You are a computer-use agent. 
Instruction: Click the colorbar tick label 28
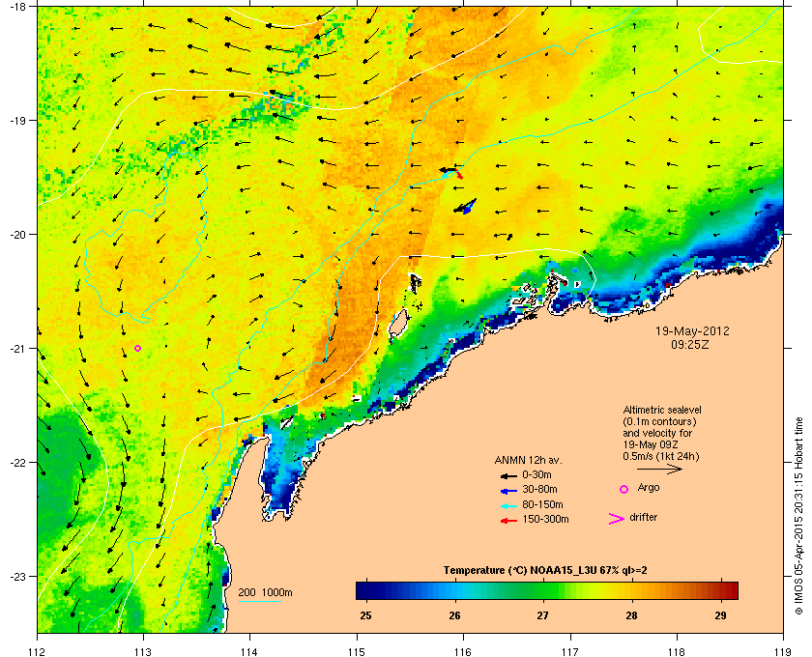point(631,615)
